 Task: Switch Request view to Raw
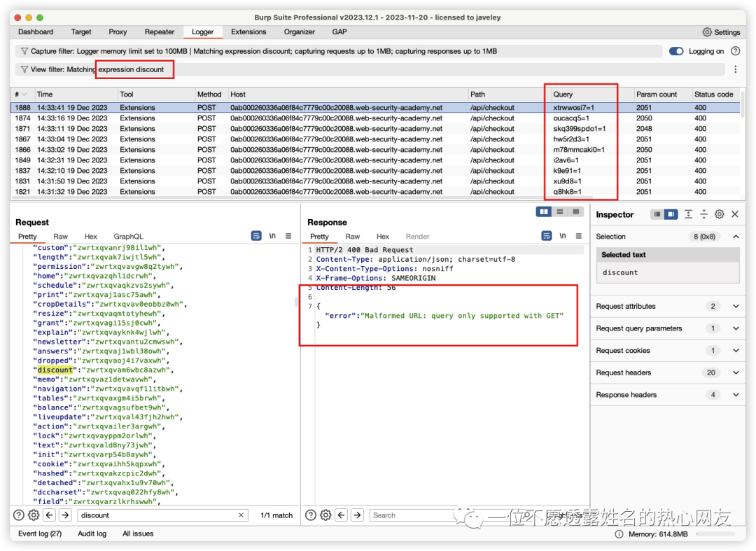pyautogui.click(x=61, y=237)
